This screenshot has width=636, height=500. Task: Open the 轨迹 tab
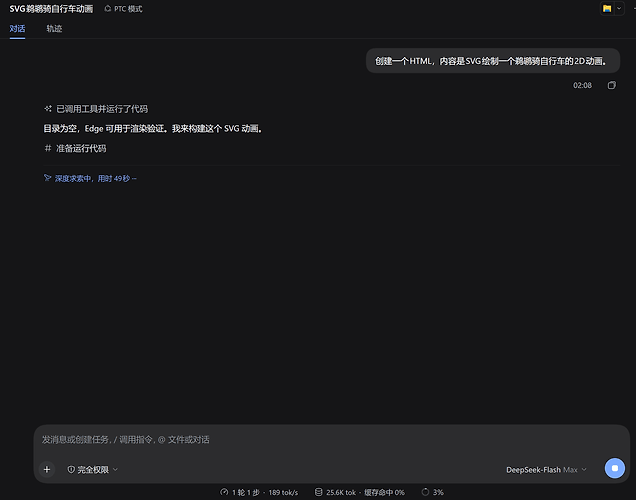point(54,29)
